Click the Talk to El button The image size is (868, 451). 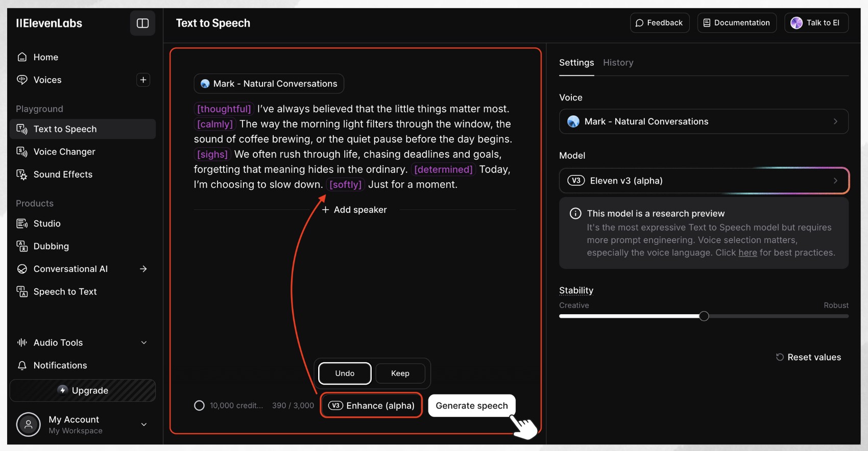point(816,23)
